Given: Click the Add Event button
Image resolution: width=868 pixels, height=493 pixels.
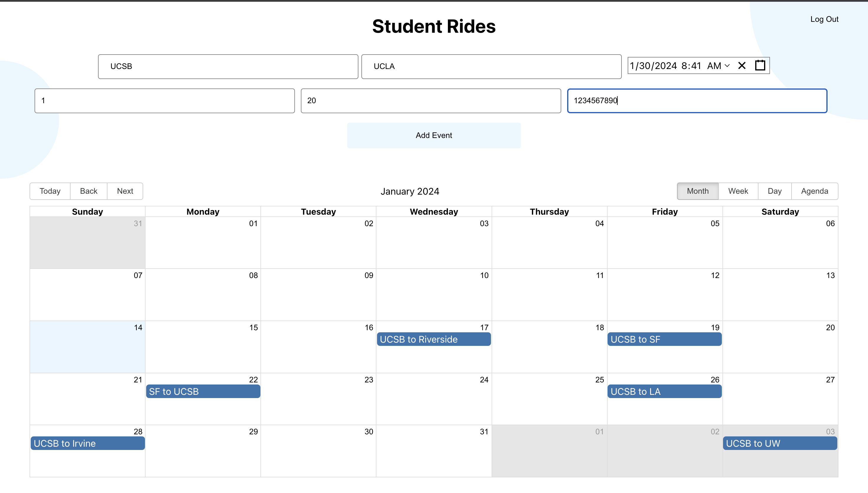Looking at the screenshot, I should pyautogui.click(x=433, y=135).
